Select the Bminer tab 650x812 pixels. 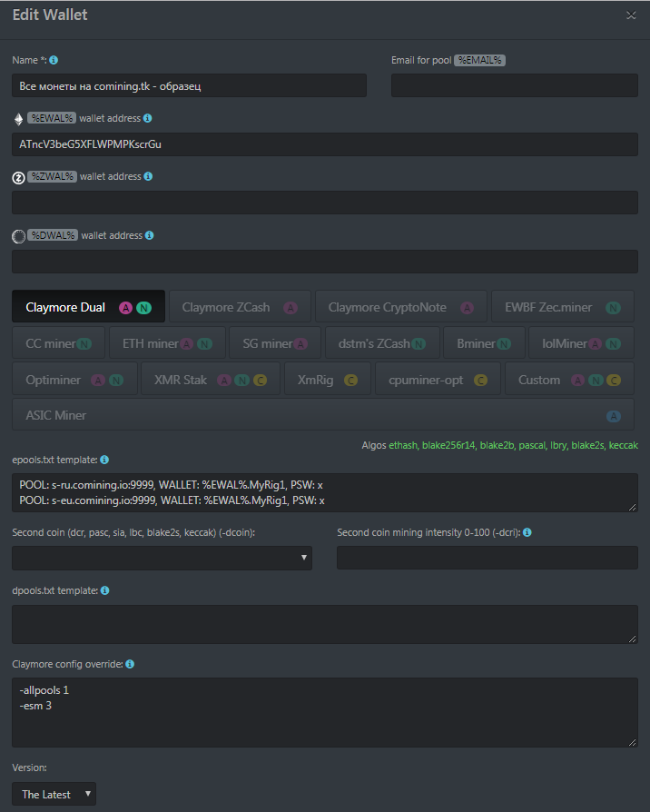click(x=484, y=342)
